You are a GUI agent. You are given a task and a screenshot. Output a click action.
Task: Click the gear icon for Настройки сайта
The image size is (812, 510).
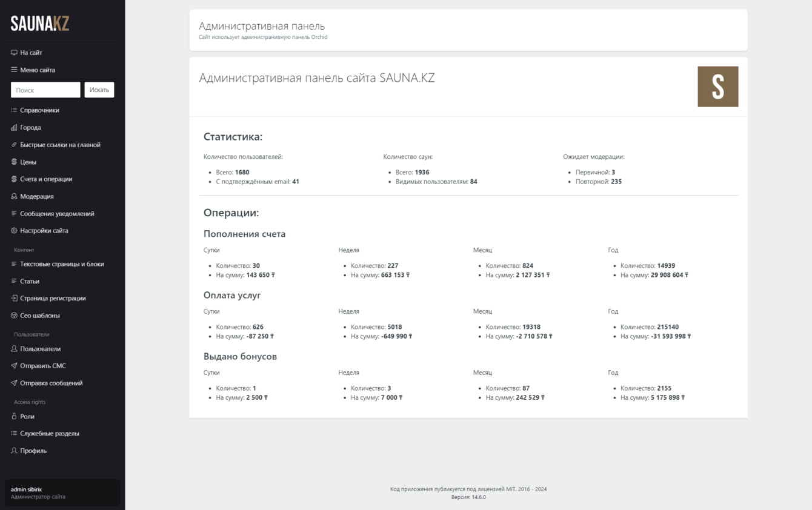(14, 231)
